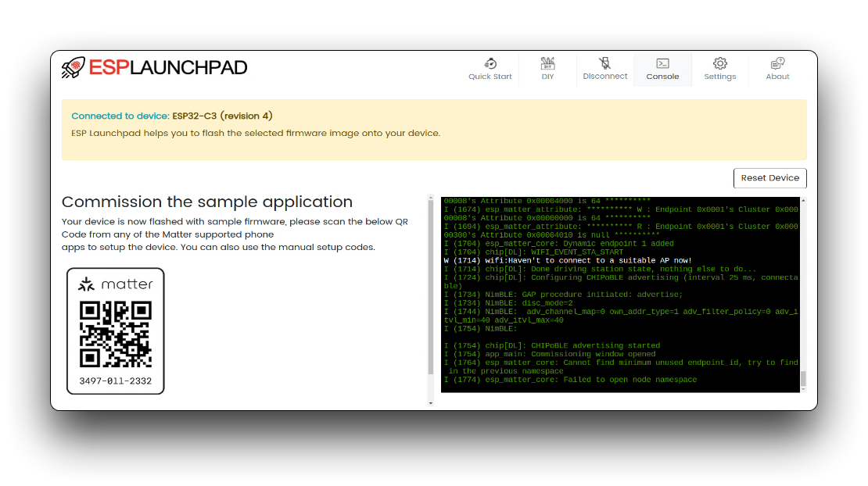
Task: Click the console scrollbar thumb
Action: tap(803, 379)
